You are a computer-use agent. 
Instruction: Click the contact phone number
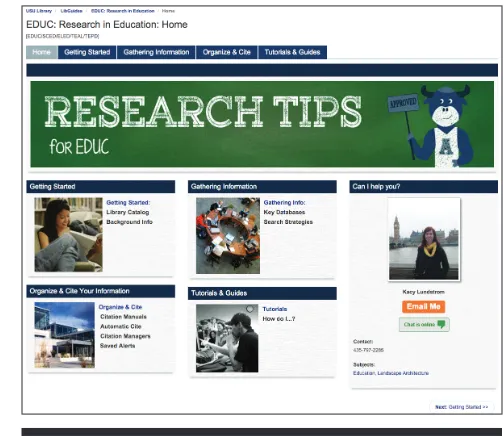(x=368, y=350)
